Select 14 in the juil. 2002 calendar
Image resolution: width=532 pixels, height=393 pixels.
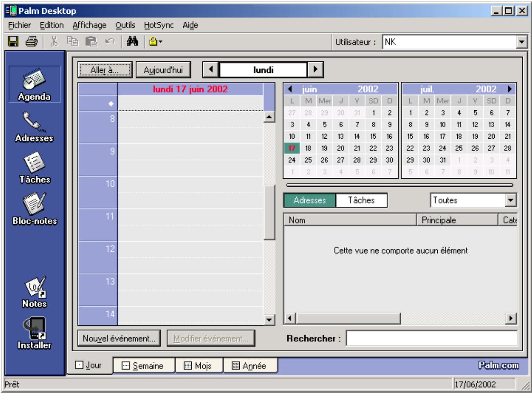click(x=508, y=124)
